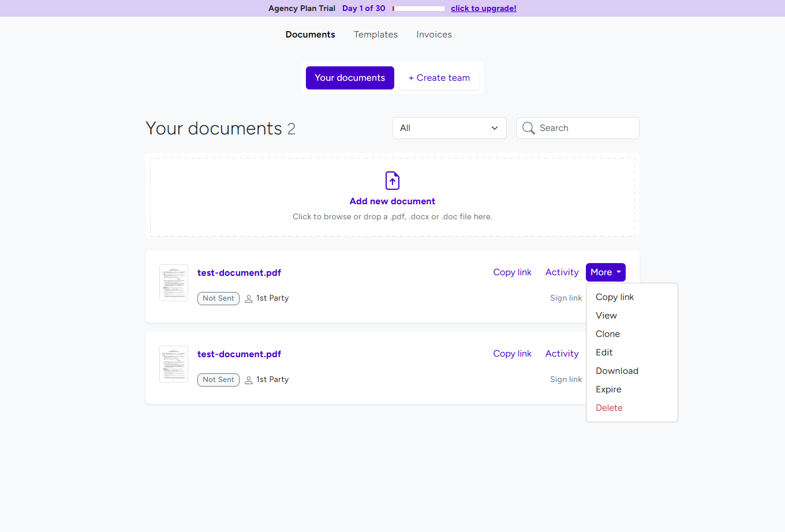
Task: Select Delete from the More menu
Action: [609, 407]
